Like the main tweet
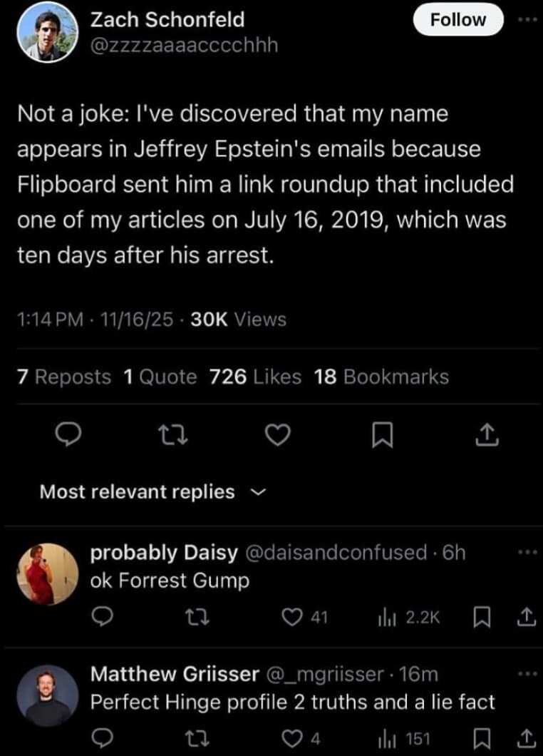Image resolution: width=543 pixels, height=756 pixels. pyautogui.click(x=278, y=435)
